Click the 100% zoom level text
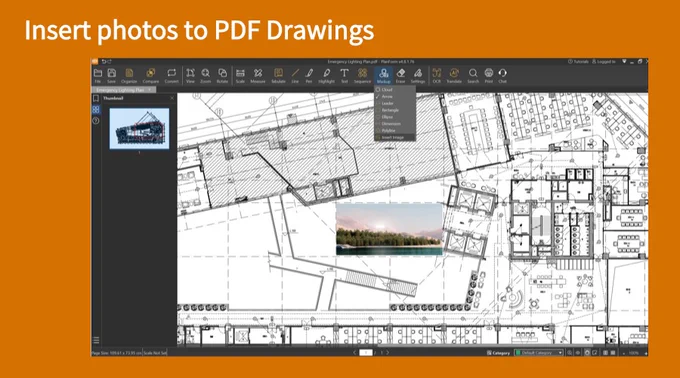This screenshot has width=680, height=378. point(634,353)
